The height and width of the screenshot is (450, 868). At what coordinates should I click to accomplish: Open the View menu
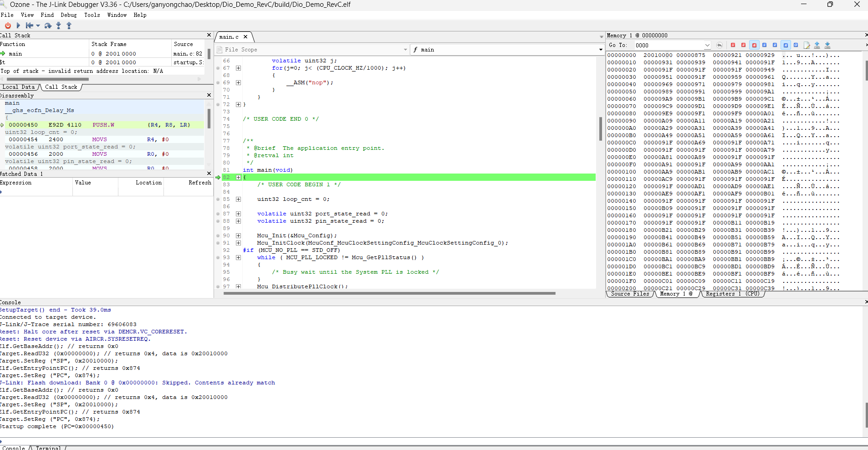(x=27, y=15)
